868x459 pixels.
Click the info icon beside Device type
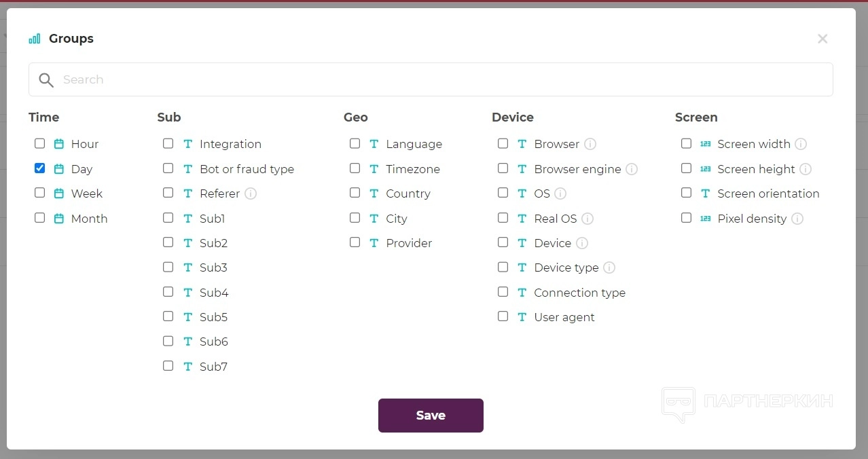pos(609,268)
